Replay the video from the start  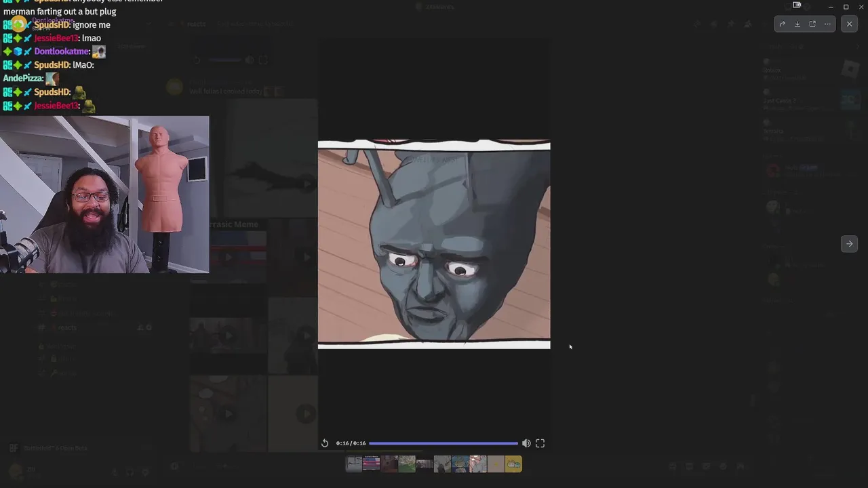pyautogui.click(x=325, y=443)
